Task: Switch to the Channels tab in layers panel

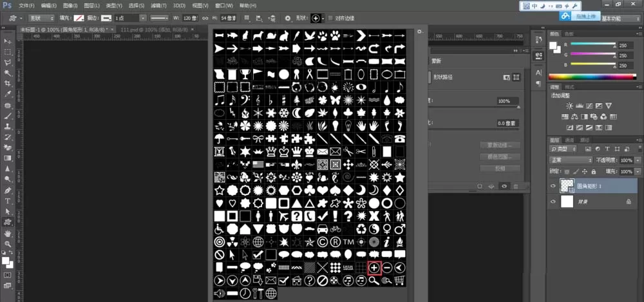Action: (x=570, y=140)
